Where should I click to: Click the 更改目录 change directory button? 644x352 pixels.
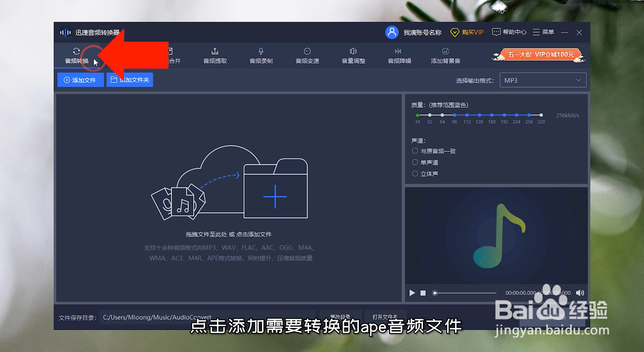pyautogui.click(x=340, y=317)
